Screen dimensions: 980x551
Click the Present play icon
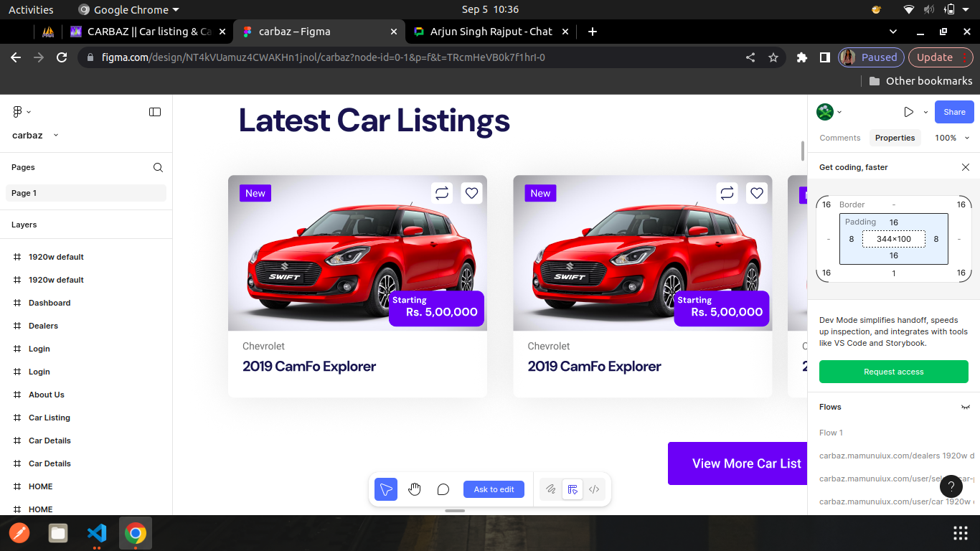[908, 112]
